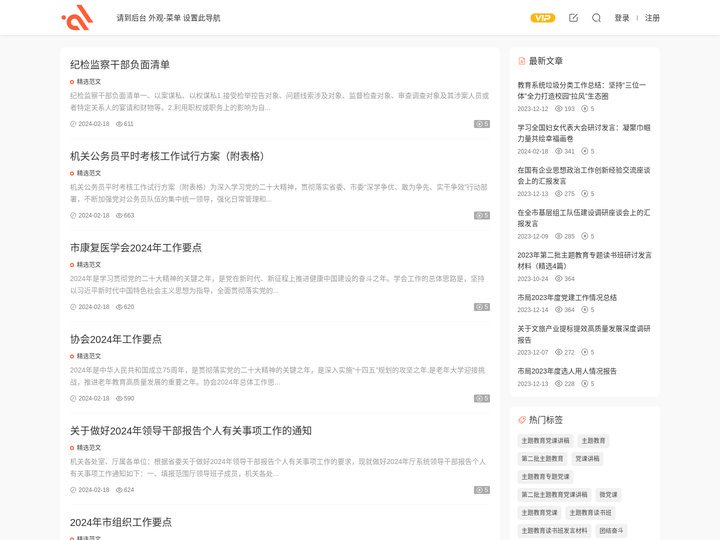Select tag 微党课
Viewport: 720px width, 540px height.
pyautogui.click(x=608, y=495)
